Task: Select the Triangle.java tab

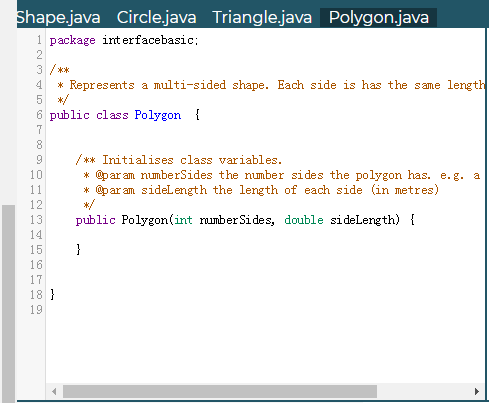Action: click(262, 18)
